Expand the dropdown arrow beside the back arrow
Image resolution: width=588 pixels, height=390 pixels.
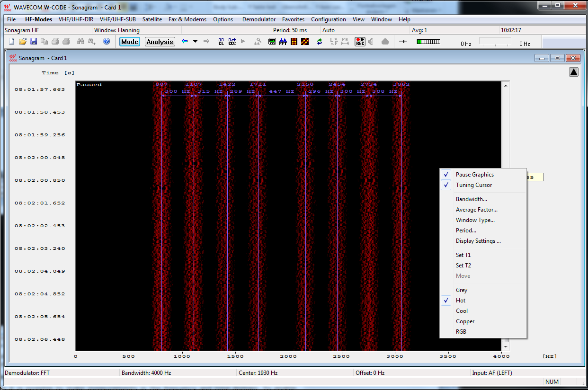point(195,42)
